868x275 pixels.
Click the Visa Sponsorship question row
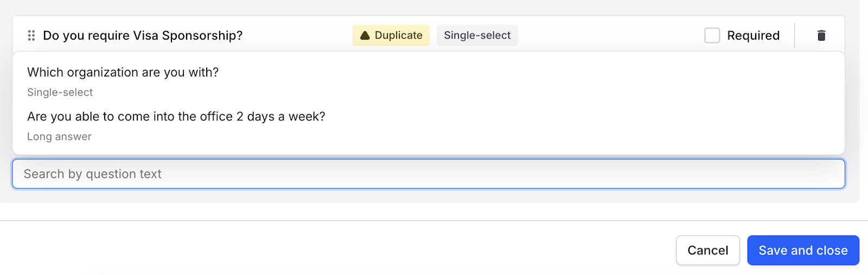pos(429,35)
